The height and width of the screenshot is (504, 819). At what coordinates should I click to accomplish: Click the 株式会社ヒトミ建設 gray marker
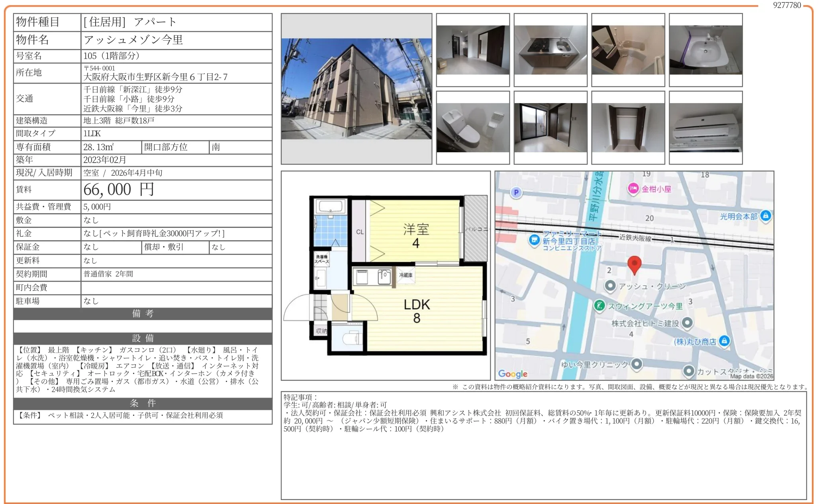pyautogui.click(x=687, y=323)
